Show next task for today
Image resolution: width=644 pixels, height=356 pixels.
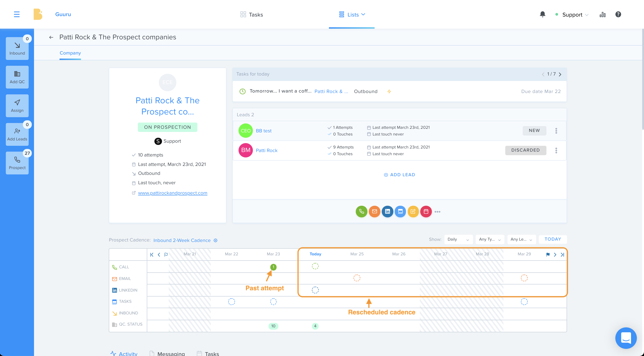[560, 74]
